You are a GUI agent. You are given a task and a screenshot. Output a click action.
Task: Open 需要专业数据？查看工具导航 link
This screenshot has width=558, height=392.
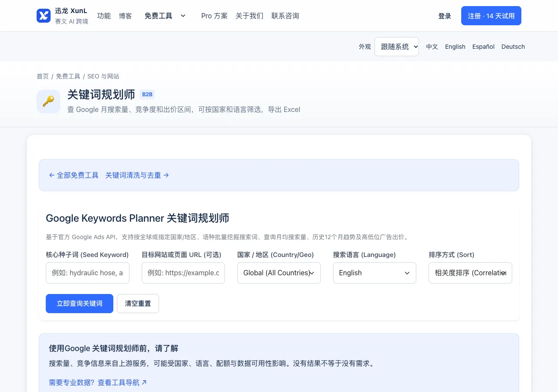coord(98,382)
